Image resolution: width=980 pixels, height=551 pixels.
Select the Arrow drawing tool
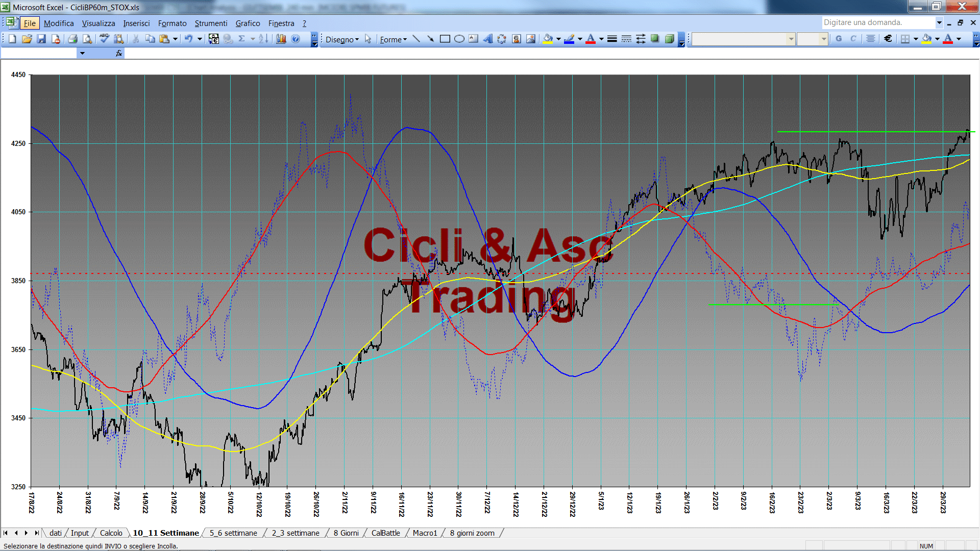tap(431, 39)
